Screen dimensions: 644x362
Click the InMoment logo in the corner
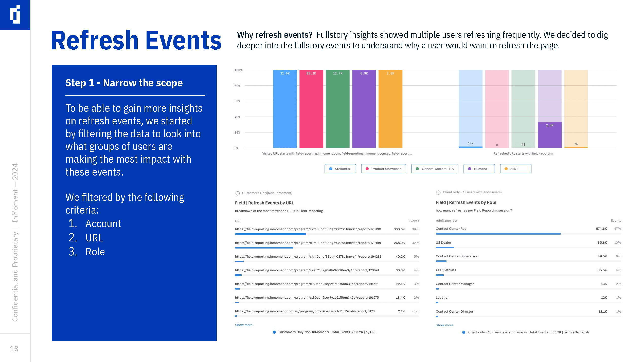pyautogui.click(x=15, y=15)
